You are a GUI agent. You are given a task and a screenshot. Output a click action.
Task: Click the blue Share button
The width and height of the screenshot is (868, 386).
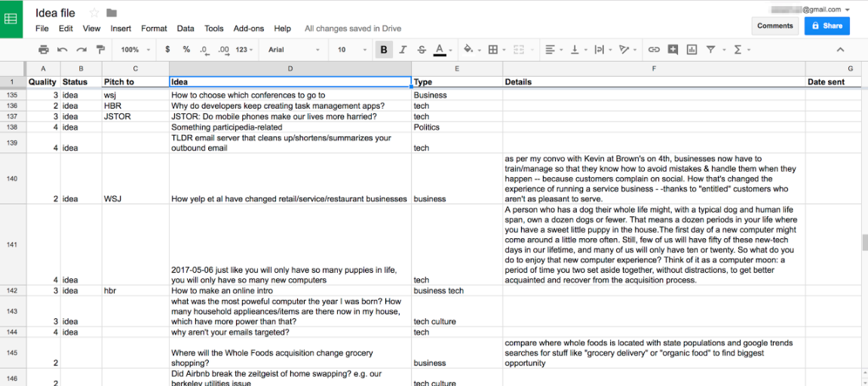pyautogui.click(x=827, y=26)
